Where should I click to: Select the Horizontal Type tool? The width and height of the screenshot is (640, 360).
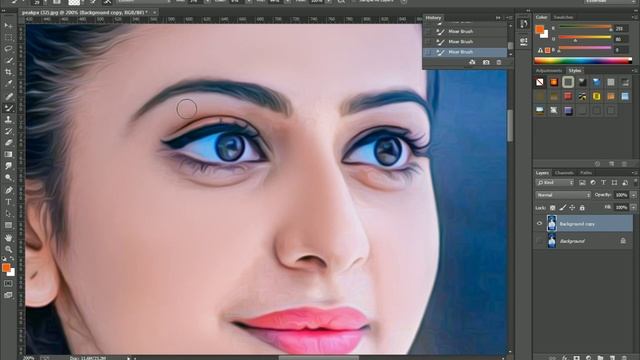point(8,202)
